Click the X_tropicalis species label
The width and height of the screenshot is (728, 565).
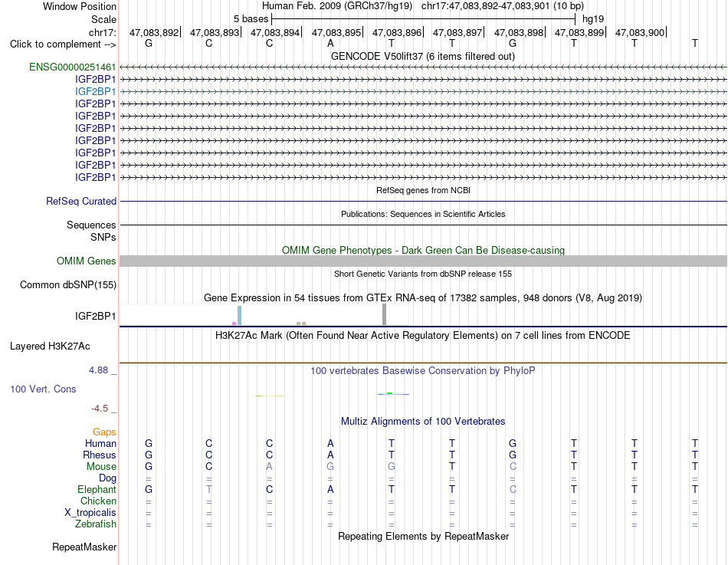click(90, 513)
